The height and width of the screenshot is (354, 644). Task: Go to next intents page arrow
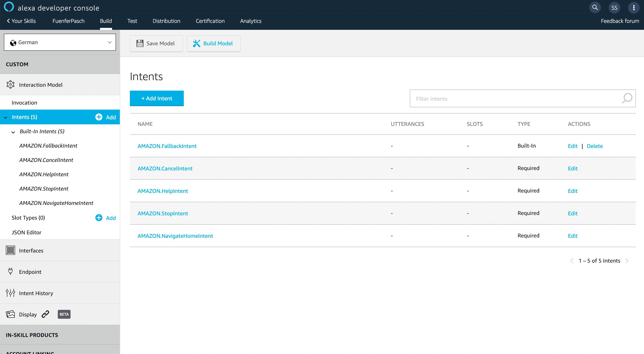coord(627,261)
